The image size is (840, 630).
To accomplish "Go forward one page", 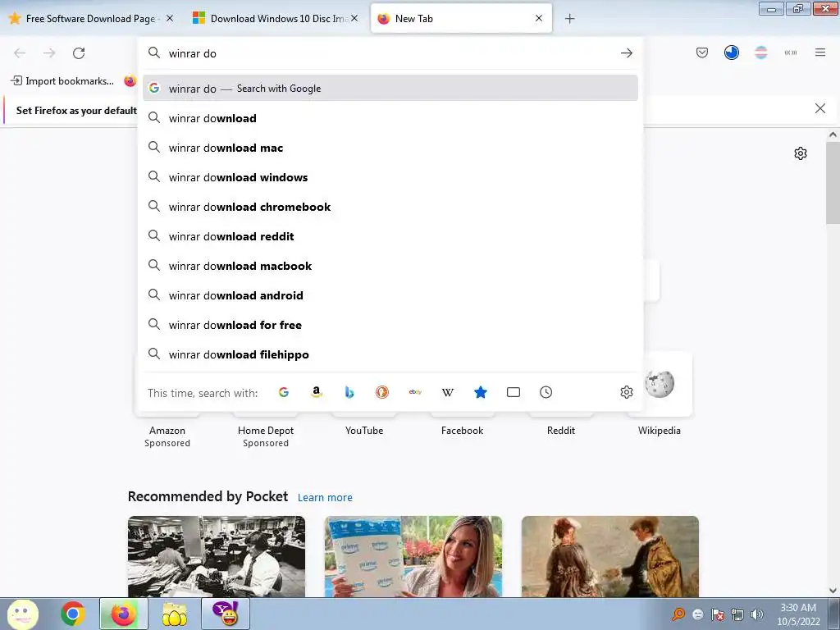I will (49, 53).
